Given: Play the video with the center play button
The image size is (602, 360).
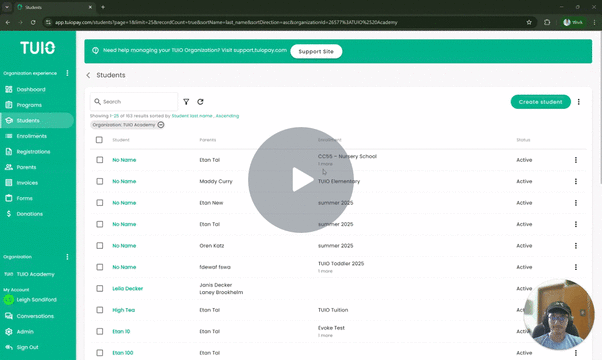Looking at the screenshot, I should click(301, 180).
